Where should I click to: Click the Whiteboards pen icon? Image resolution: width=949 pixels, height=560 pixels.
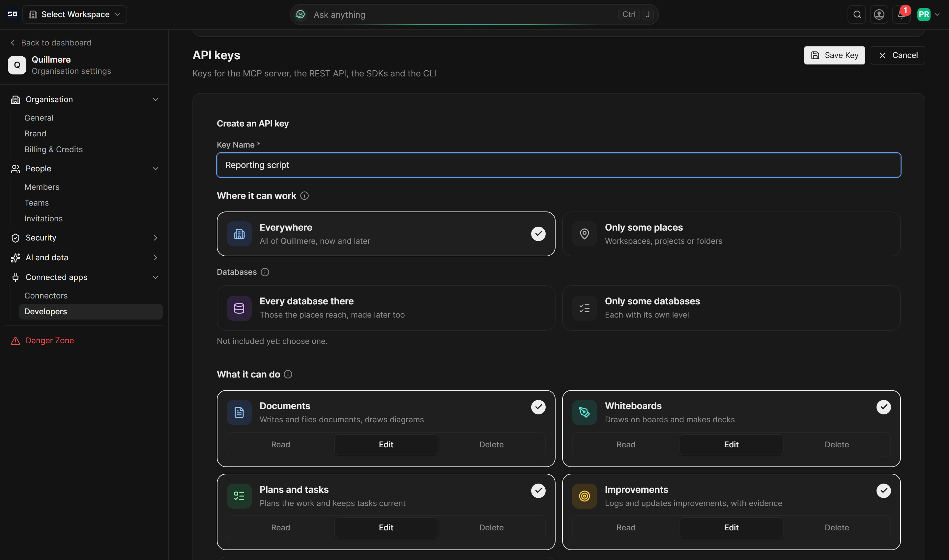(584, 412)
